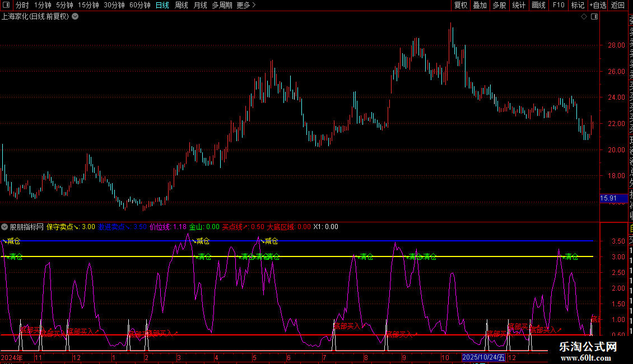Viewport: 633px width, 364px height.
Task: Add stock via +自选 button
Action: [x=598, y=5]
